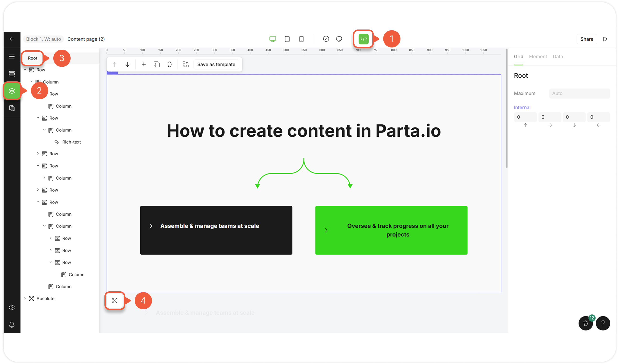Click the Maximum Auto input field

coord(579,94)
